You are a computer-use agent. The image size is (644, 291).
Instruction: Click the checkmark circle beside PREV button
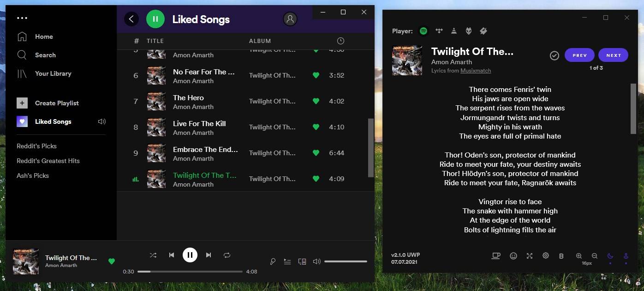555,55
